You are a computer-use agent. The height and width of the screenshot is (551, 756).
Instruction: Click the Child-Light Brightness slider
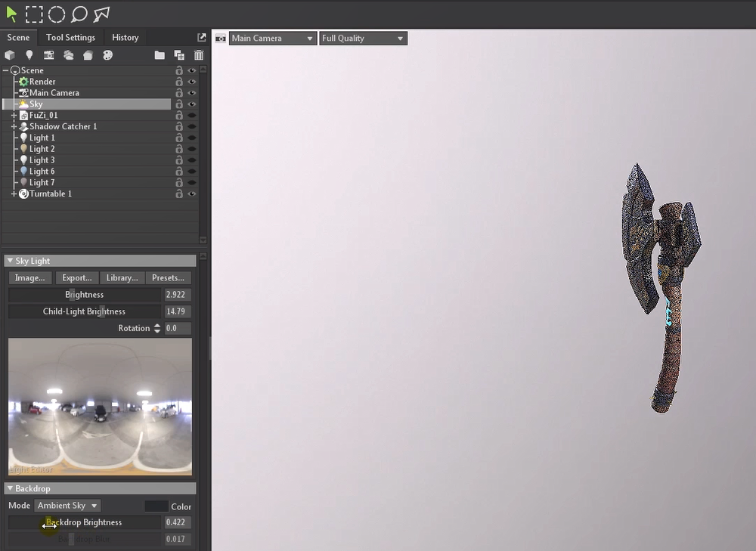point(85,311)
